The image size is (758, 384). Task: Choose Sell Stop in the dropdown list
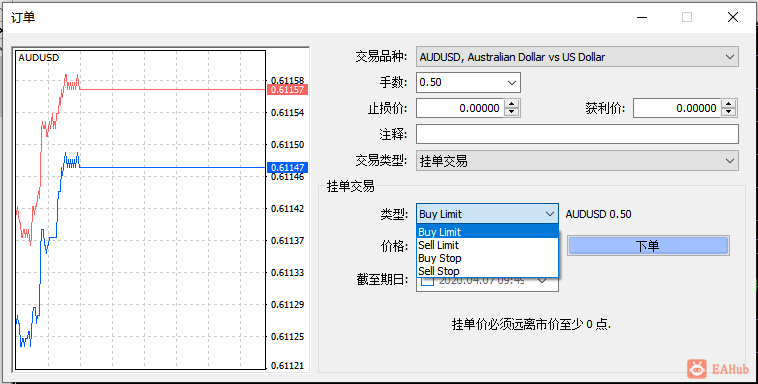tap(487, 271)
